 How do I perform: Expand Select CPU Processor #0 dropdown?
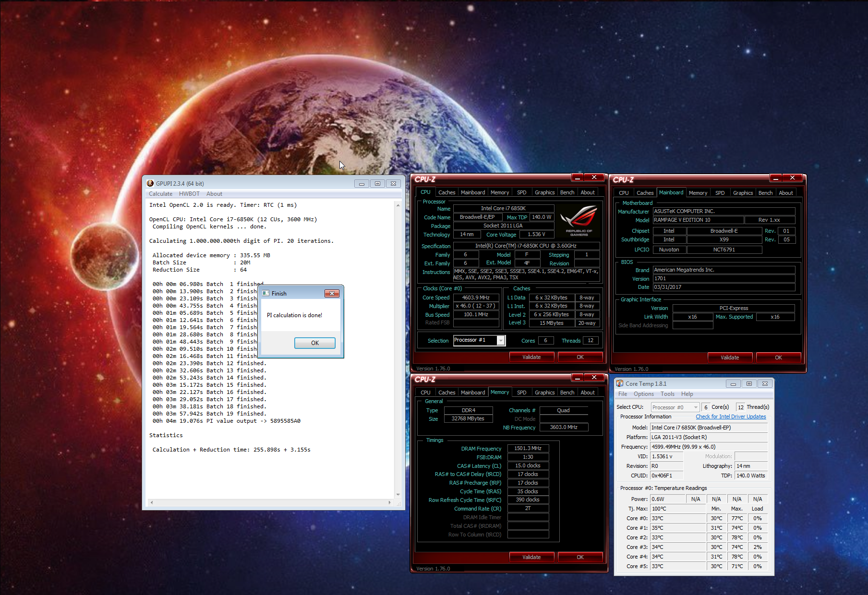pos(696,407)
